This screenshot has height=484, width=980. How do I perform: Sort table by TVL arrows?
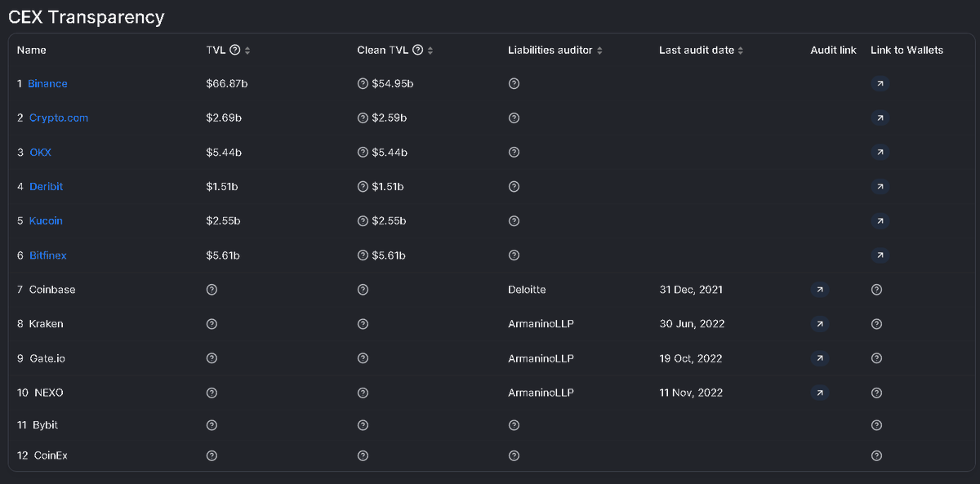247,51
